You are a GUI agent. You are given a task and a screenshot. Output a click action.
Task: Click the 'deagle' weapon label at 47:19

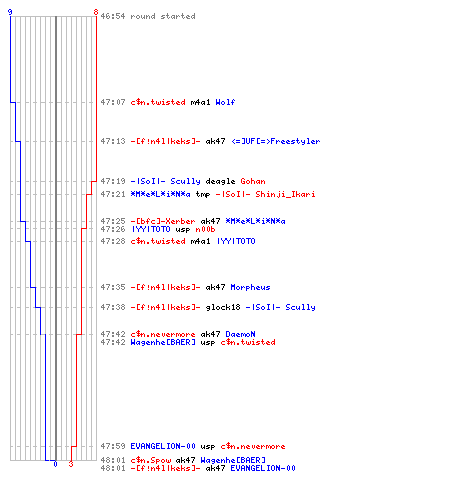point(220,181)
